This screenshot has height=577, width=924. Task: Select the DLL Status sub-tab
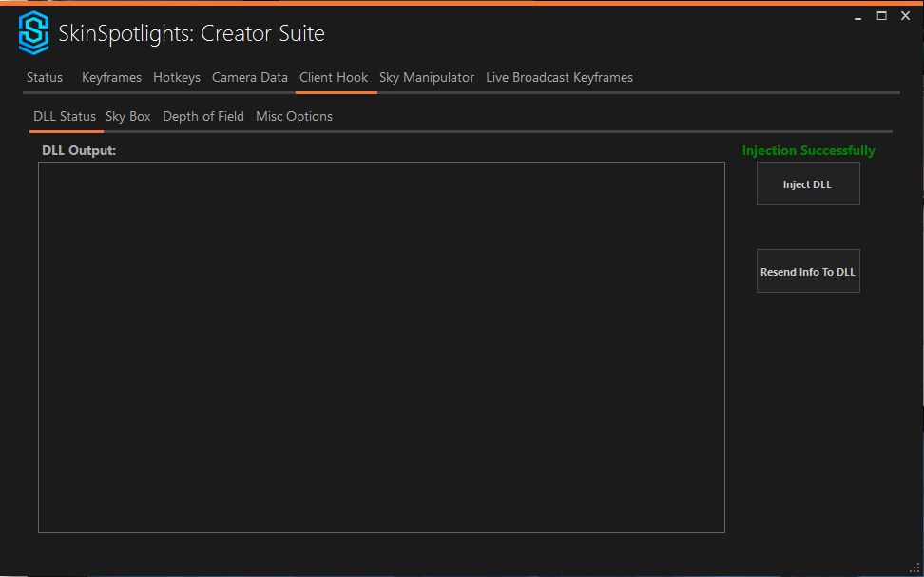[x=65, y=116]
